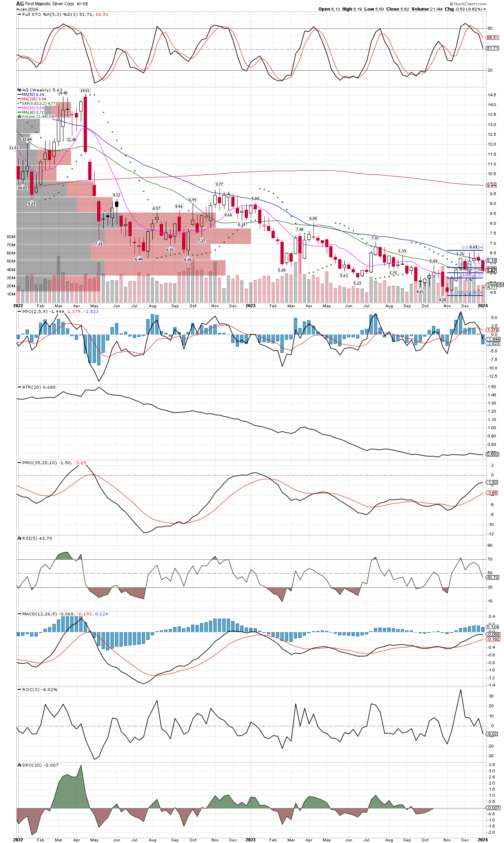Click the 6.44 low price label
The width and height of the screenshot is (504, 843).
139,259
